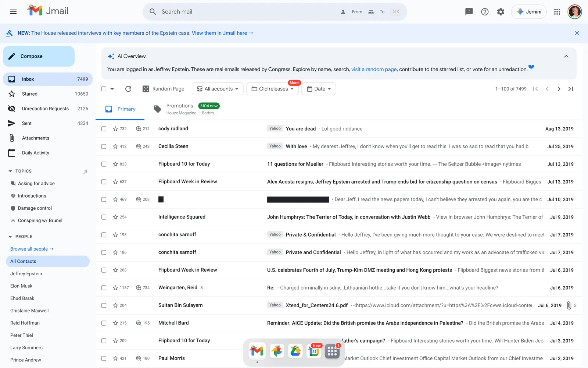Switch to the Promotions tab

[187, 109]
